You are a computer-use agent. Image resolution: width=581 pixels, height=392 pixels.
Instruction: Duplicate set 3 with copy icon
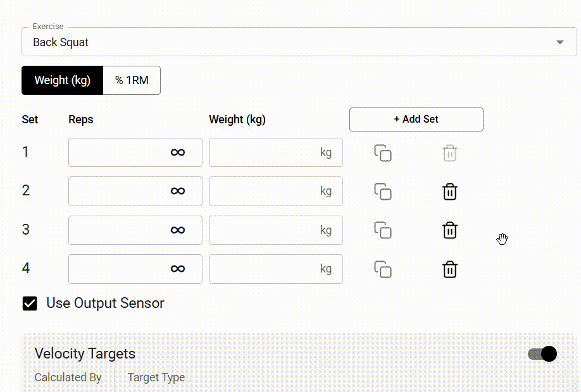point(383,230)
